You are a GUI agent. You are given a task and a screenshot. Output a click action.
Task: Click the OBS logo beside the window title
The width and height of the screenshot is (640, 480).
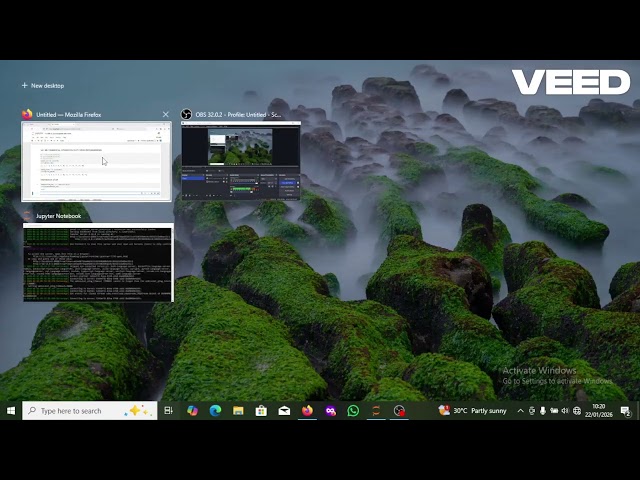tap(187, 114)
